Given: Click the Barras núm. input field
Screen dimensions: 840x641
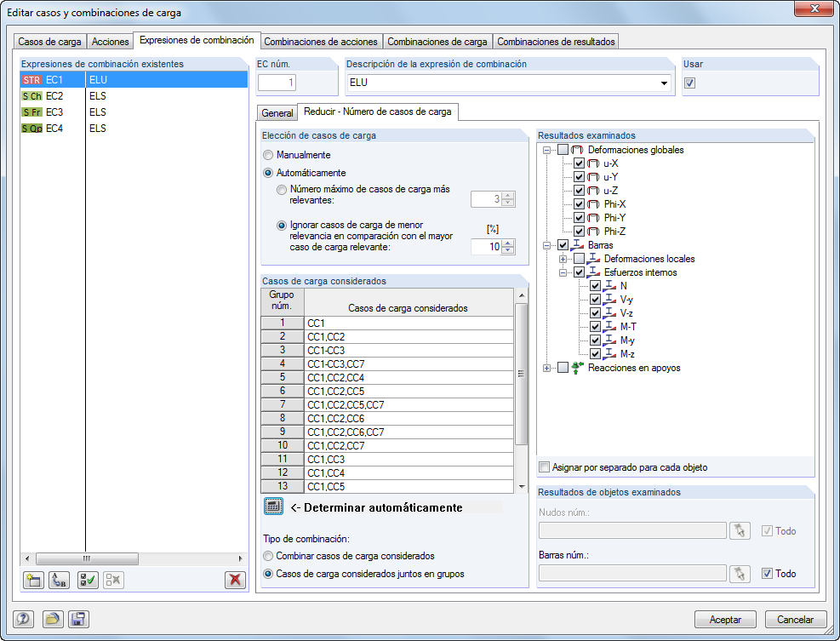Looking at the screenshot, I should (x=632, y=574).
